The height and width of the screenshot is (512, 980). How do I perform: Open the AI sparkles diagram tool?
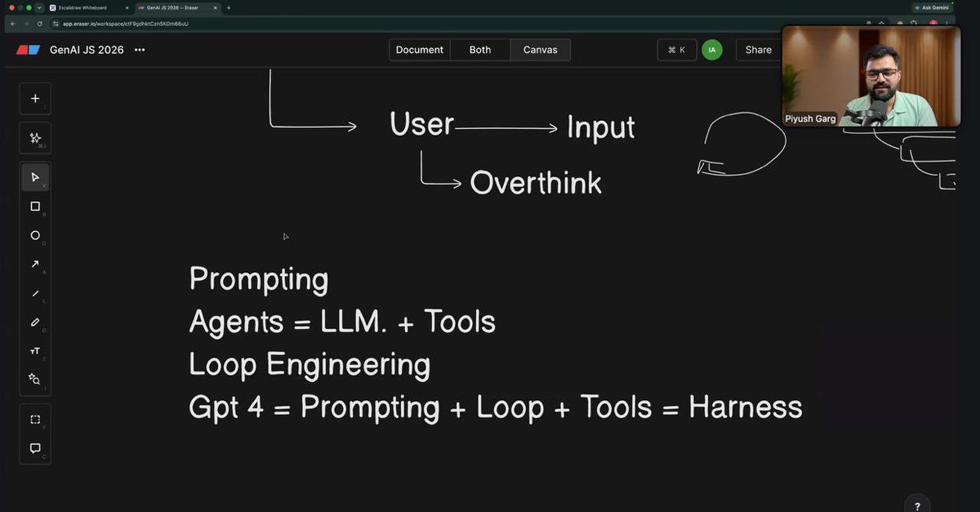point(35,138)
